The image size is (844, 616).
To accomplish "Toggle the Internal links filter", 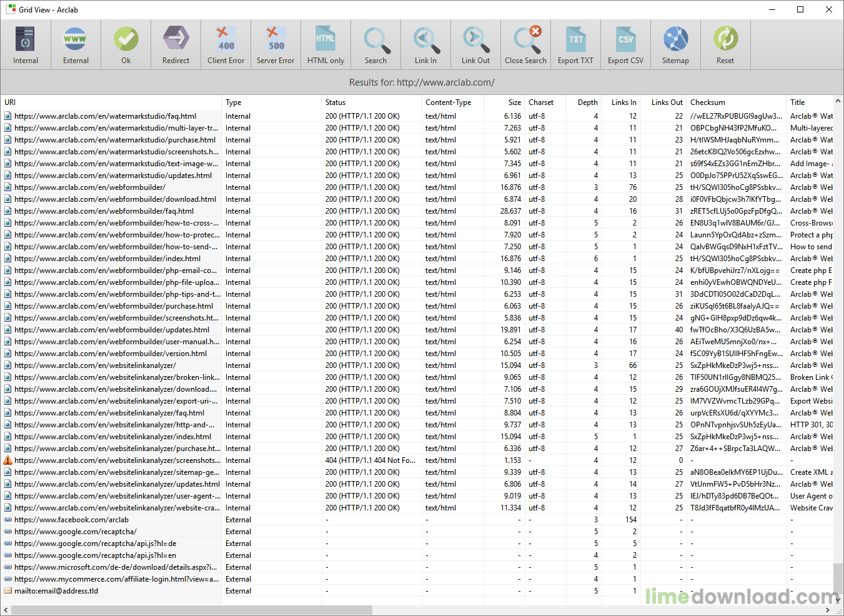I will 25,44.
